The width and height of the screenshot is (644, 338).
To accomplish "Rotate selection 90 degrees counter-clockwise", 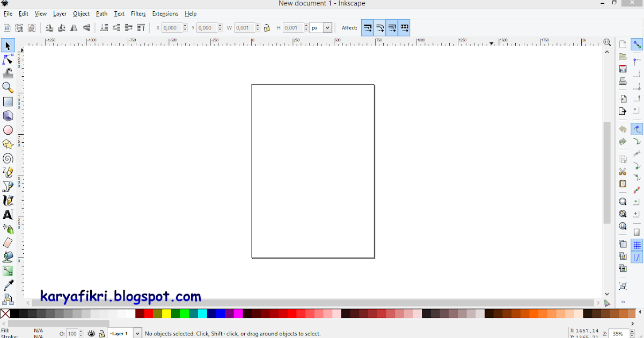I will (x=49, y=28).
